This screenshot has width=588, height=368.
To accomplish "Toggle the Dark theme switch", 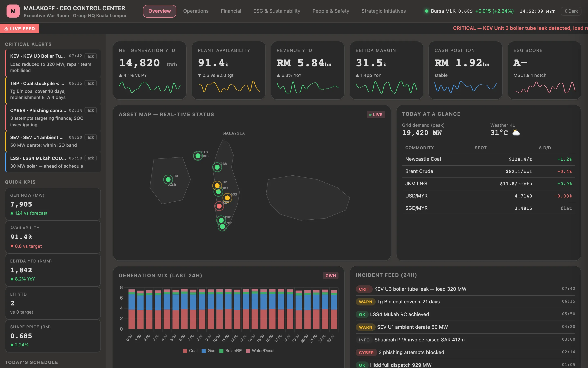I will (571, 11).
